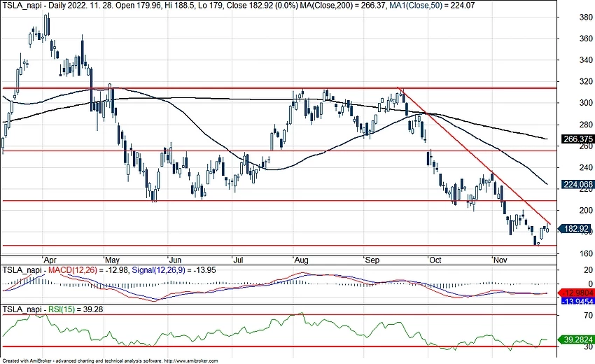Click the 30 label on RSI axis
Image resolution: width=595 pixels, height=364 pixels.
(x=588, y=346)
